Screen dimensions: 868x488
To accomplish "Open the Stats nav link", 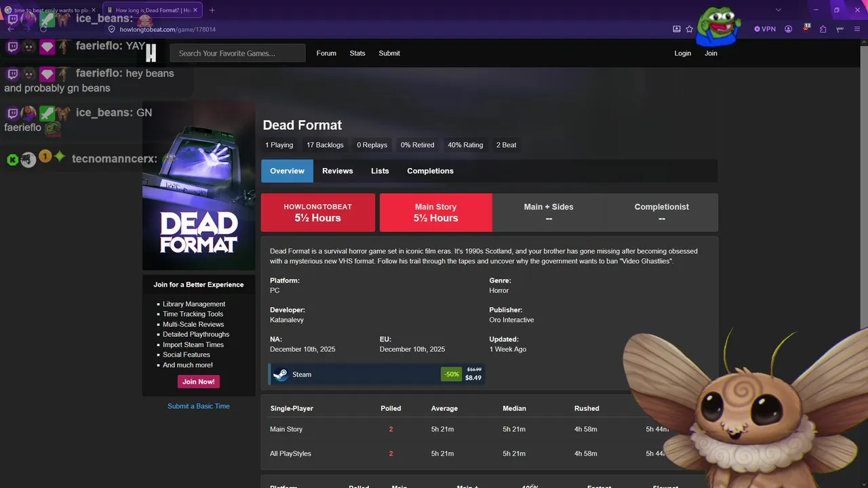I will (357, 53).
